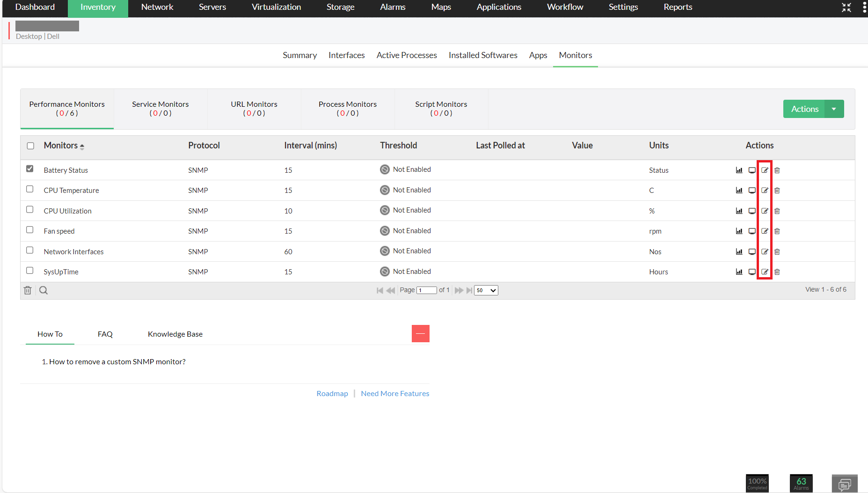868x493 pixels.
Task: Toggle the select-all monitors checkbox
Action: (30, 146)
